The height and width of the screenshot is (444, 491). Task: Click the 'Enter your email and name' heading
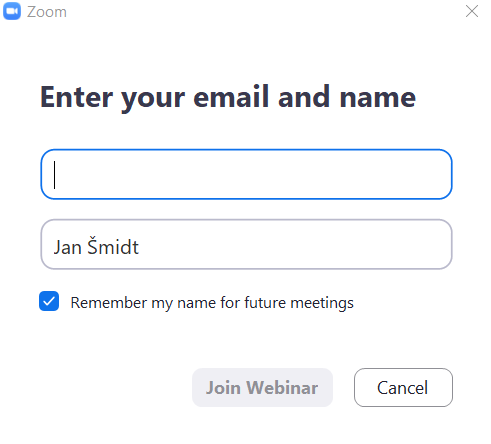coord(228,98)
